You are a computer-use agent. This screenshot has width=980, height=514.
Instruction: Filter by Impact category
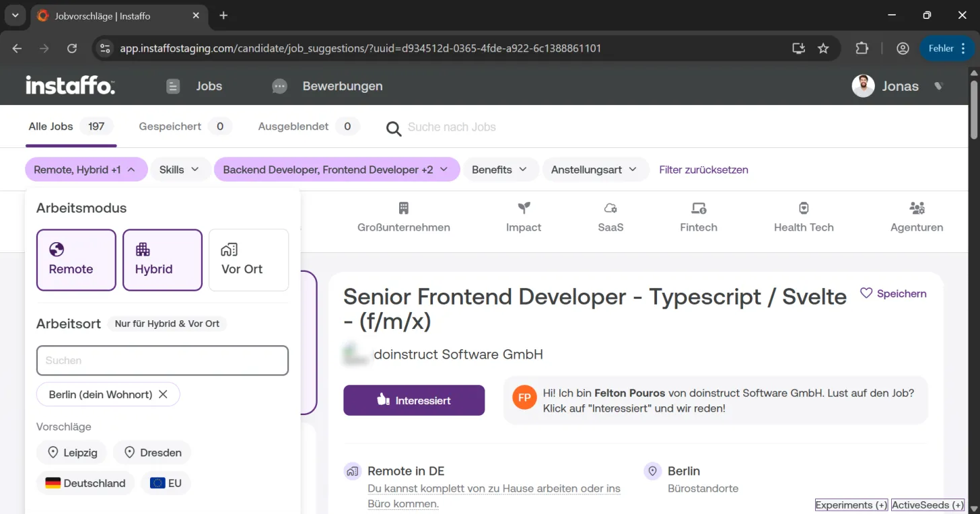tap(524, 217)
